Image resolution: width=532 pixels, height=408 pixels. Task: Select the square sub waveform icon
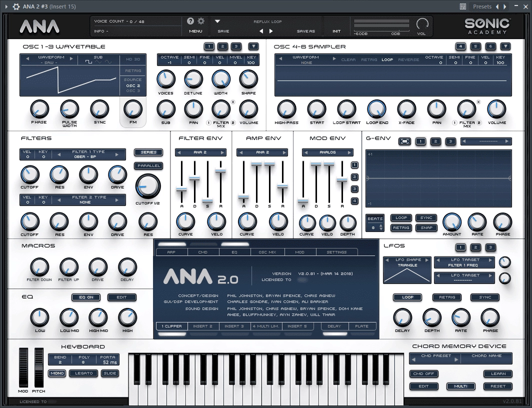point(88,62)
